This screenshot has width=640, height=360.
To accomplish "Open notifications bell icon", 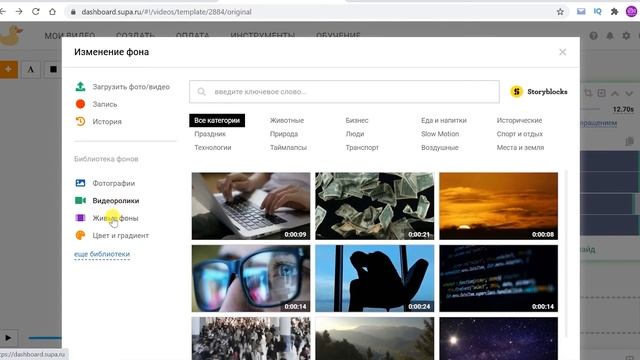I will pyautogui.click(x=610, y=36).
